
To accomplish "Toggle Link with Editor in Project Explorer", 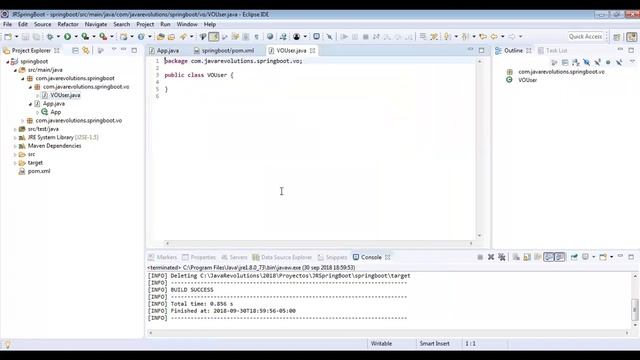I will click(x=86, y=51).
